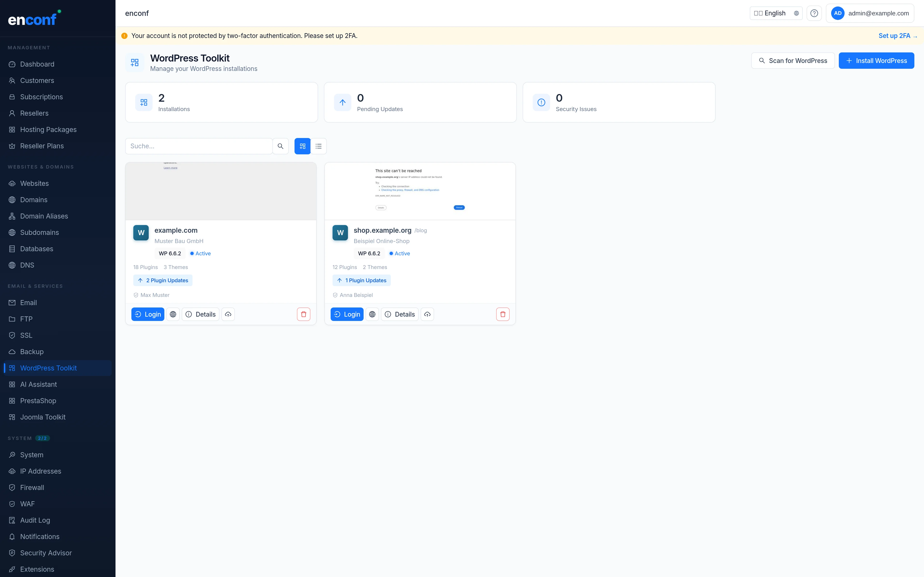Image resolution: width=924 pixels, height=577 pixels.
Task: Follow the Set up 2FA link
Action: coord(897,36)
